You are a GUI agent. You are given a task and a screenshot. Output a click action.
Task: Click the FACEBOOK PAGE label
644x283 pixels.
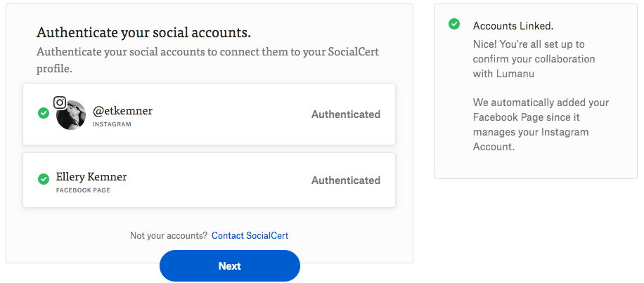(x=83, y=190)
